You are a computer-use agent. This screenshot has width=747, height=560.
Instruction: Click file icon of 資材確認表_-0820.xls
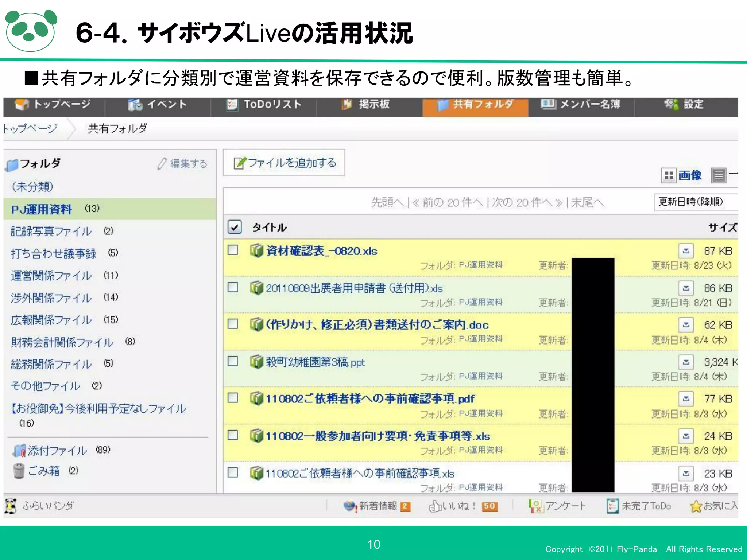coord(257,250)
